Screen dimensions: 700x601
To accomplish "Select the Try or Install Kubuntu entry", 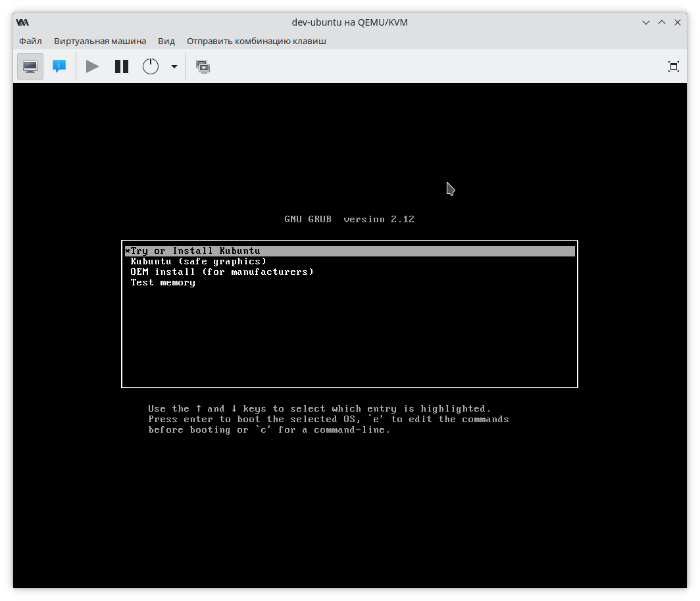I will tap(195, 251).
